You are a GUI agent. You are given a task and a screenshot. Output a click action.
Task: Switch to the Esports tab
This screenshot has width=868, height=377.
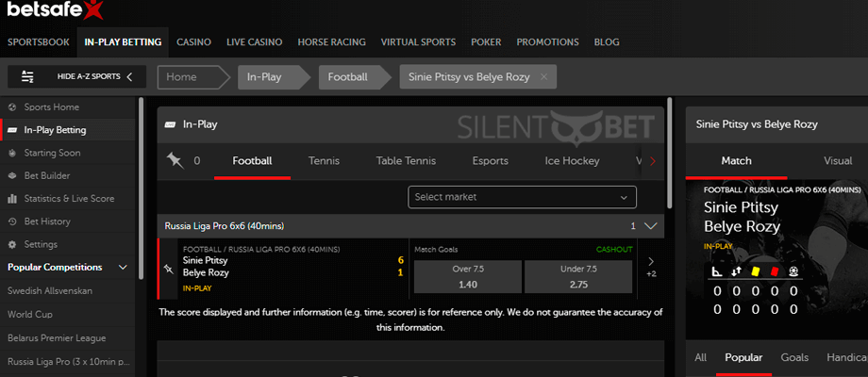(490, 161)
